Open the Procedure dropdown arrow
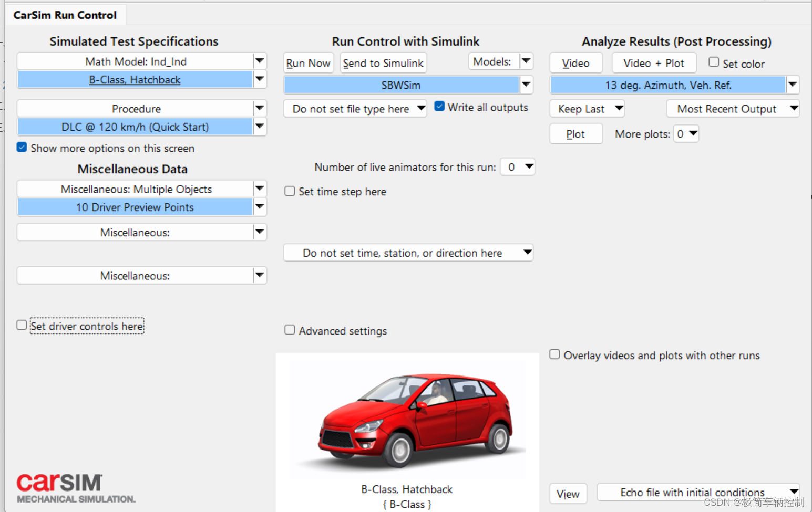Image resolution: width=812 pixels, height=512 pixels. pyautogui.click(x=260, y=109)
